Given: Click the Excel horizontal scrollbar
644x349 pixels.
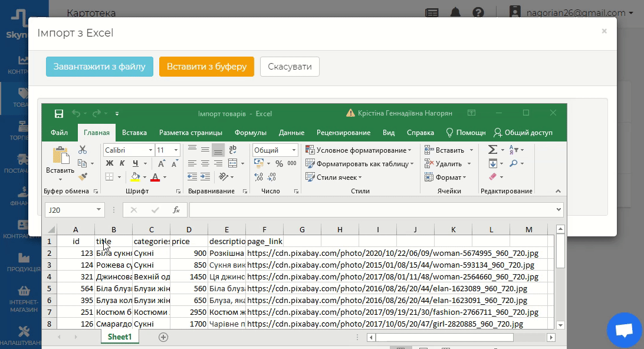Looking at the screenshot, I should (461, 337).
